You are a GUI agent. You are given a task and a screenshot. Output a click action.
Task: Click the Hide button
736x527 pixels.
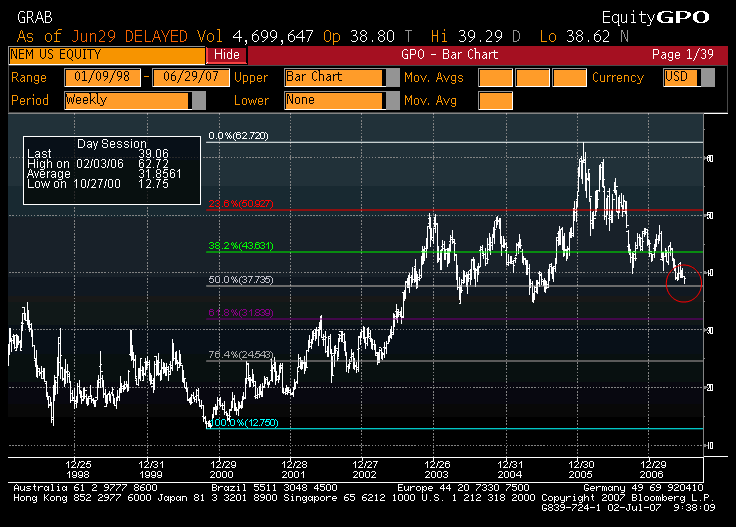[227, 55]
